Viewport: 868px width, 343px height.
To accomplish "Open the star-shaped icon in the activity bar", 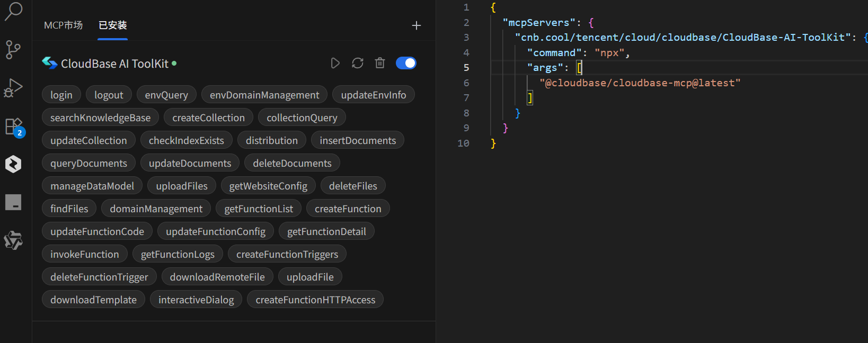I will click(x=13, y=240).
